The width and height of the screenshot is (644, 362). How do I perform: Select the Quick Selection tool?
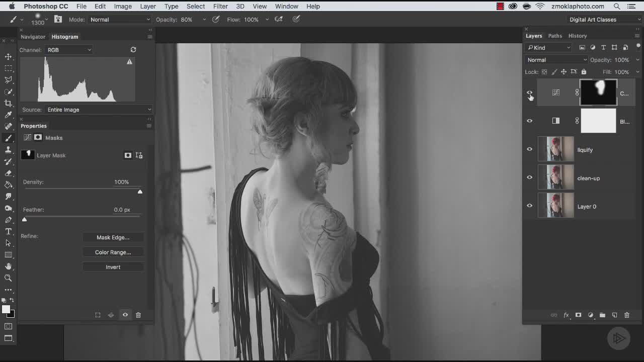[9, 92]
